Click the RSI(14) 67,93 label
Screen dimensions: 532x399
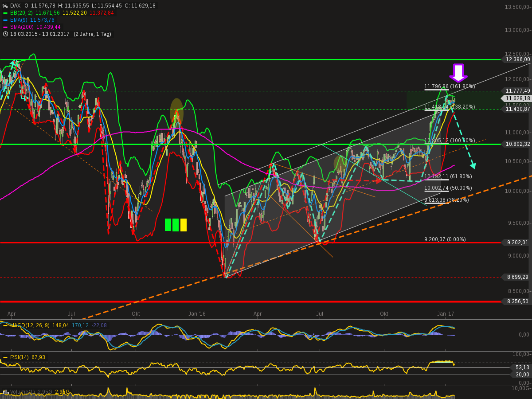click(x=27, y=357)
